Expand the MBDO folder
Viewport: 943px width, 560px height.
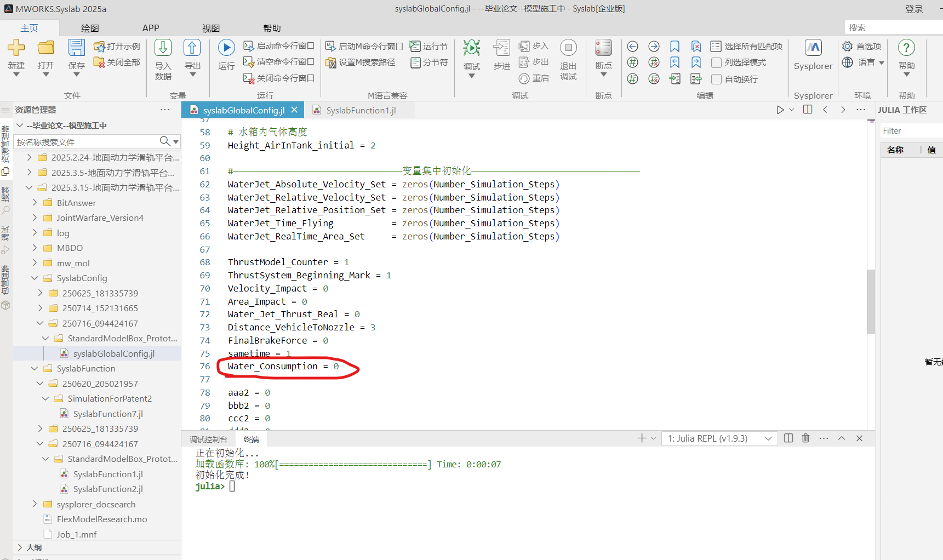(x=35, y=248)
